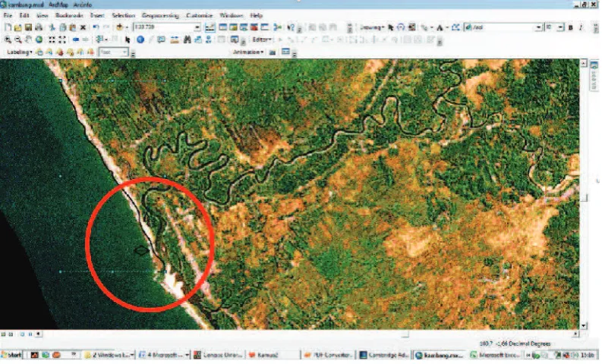Activate the Identify tool
The image size is (602, 364).
[x=140, y=40]
